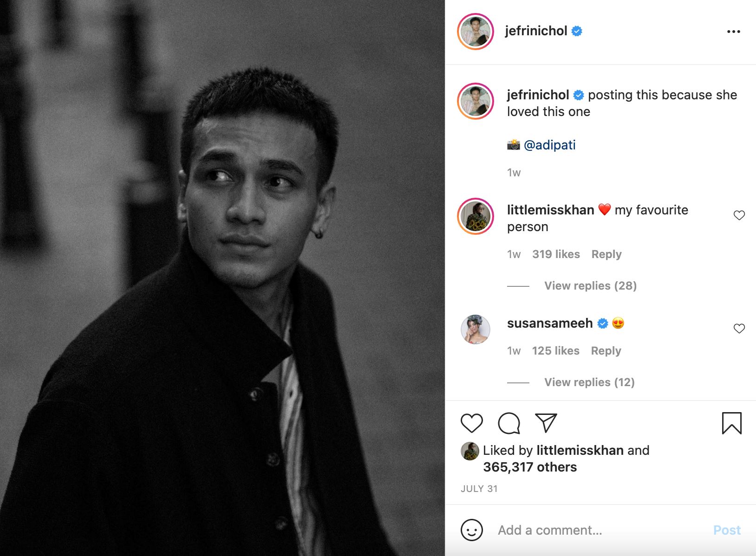Toggle like on susansameeh's comment heart
This screenshot has height=556, width=756.
[x=739, y=329]
